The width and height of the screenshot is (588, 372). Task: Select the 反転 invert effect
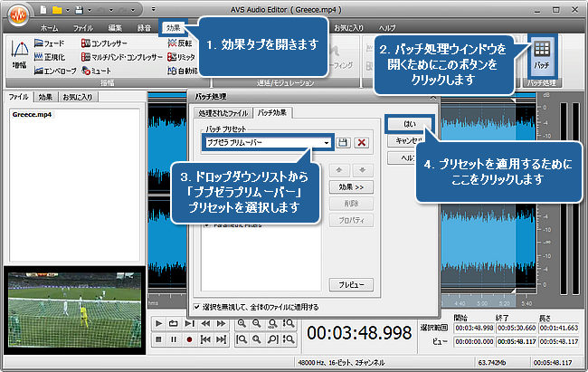[x=180, y=43]
